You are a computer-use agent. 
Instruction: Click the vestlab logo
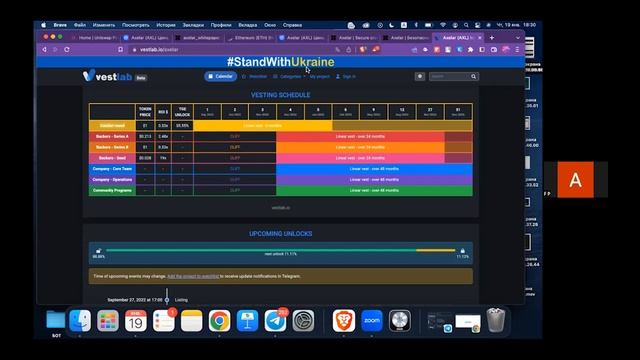[108, 76]
